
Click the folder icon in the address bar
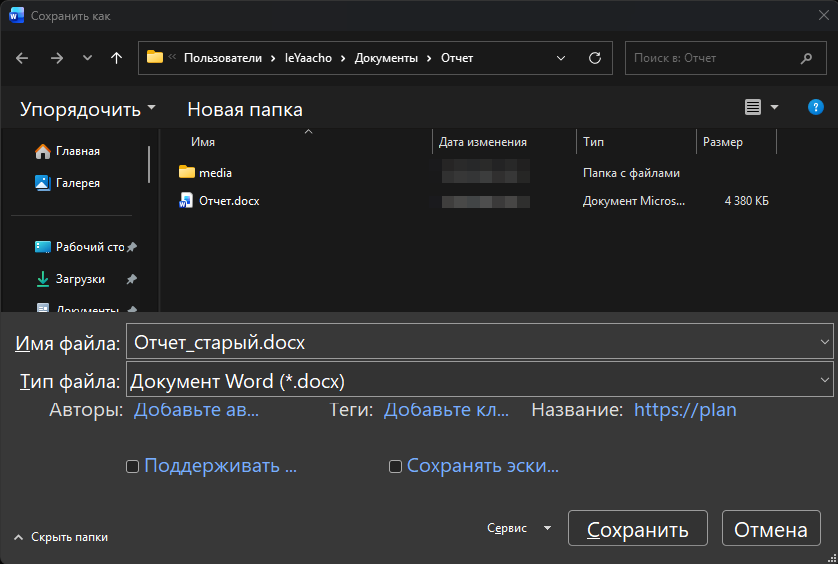(154, 57)
